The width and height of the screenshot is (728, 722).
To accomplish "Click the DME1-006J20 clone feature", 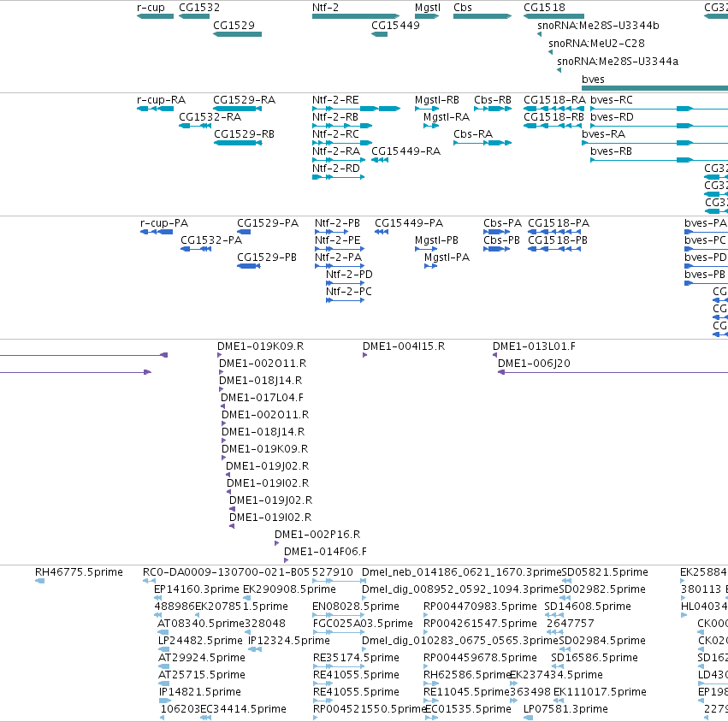I will (613, 372).
